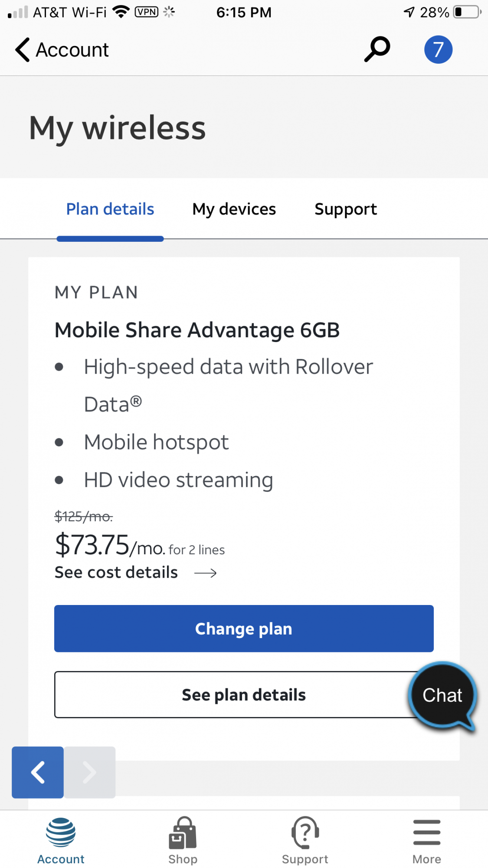Tap the battery icon in status bar
Image resolution: width=488 pixels, height=868 pixels.
468,12
